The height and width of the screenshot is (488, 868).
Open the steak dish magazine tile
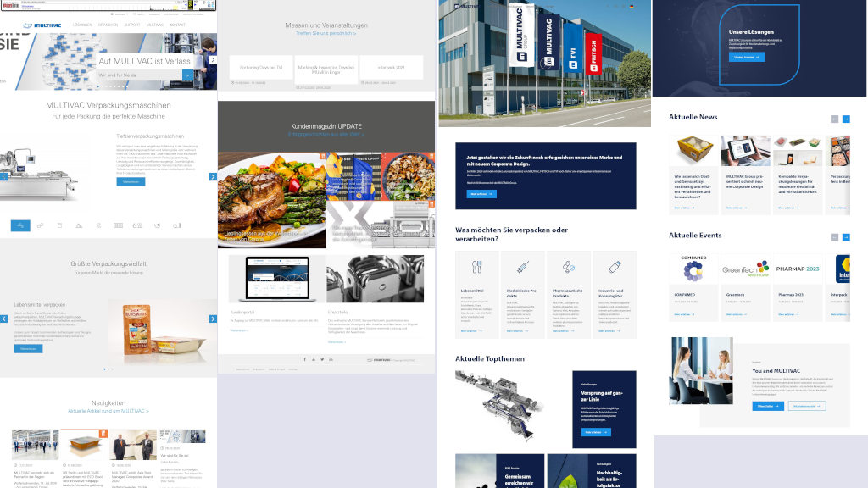click(x=272, y=200)
